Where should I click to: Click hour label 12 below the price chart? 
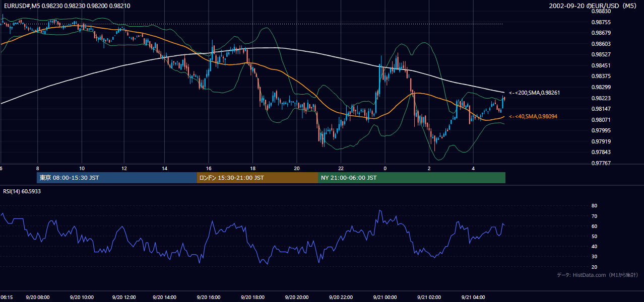[x=124, y=168]
